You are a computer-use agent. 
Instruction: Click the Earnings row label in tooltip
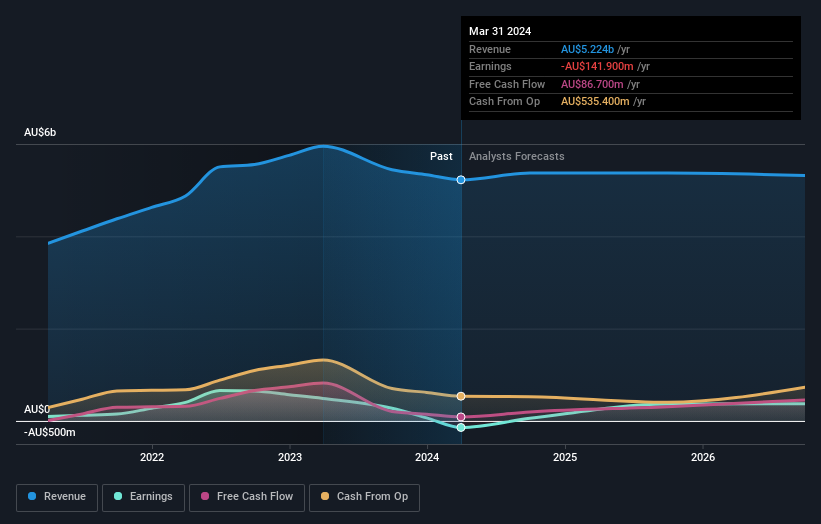click(490, 66)
